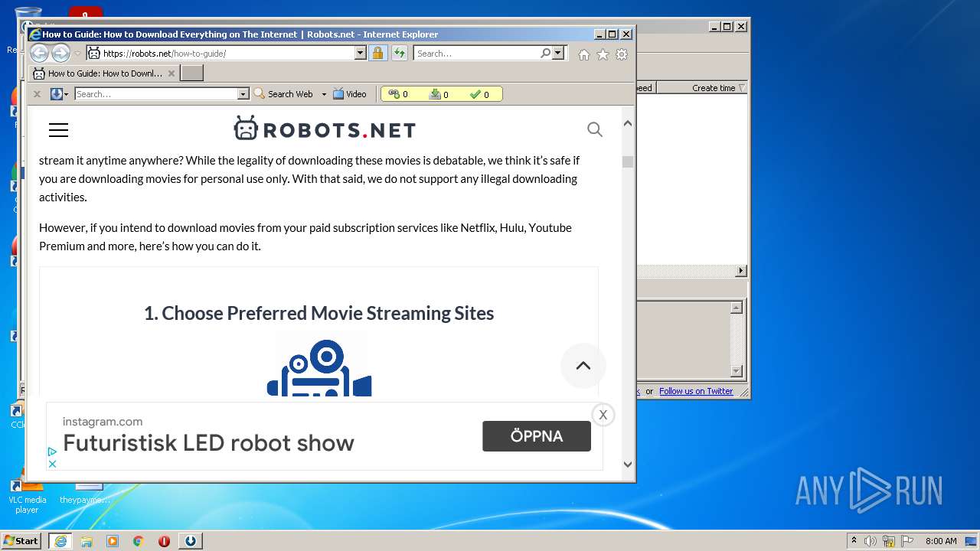Go back with the browser Back arrow
Image resolution: width=980 pixels, height=551 pixels.
(39, 54)
